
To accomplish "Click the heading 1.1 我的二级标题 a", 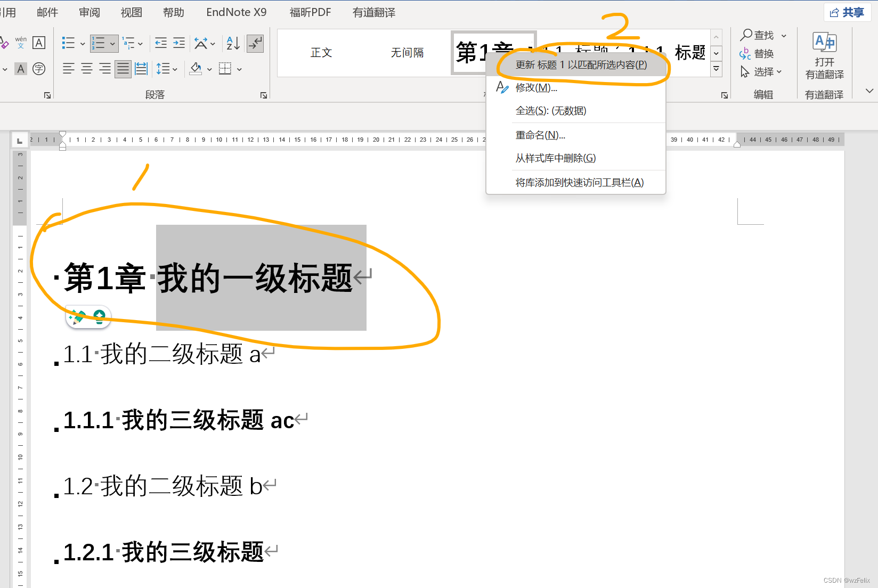I will pyautogui.click(x=162, y=354).
